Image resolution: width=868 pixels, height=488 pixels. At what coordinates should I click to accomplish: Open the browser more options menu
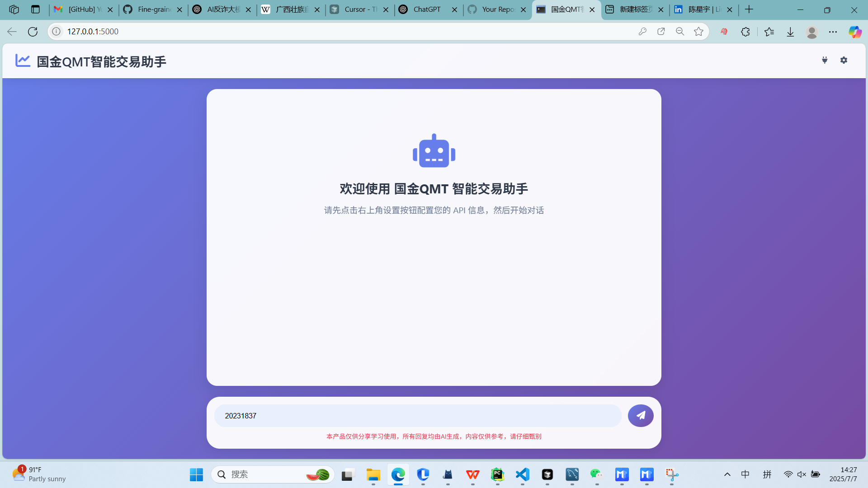[834, 32]
